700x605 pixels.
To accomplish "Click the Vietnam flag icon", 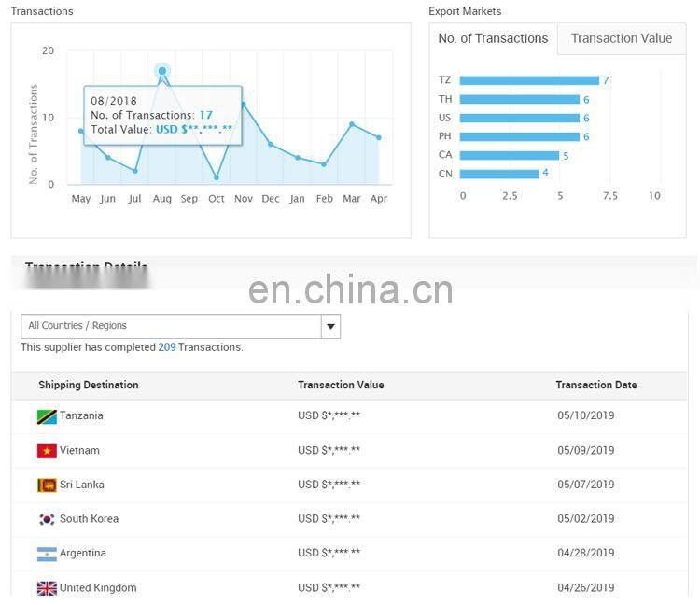I will [x=47, y=451].
